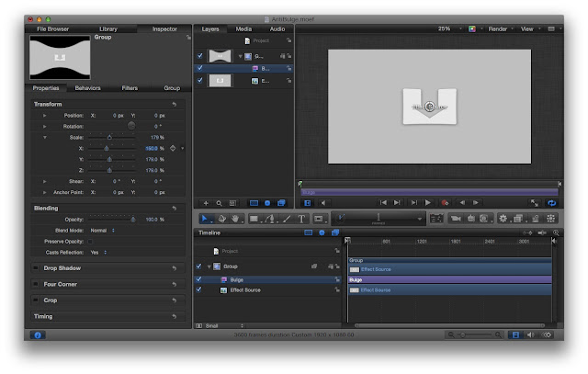The height and width of the screenshot is (374, 588).
Task: Select the Pan hand tool
Action: [x=235, y=219]
